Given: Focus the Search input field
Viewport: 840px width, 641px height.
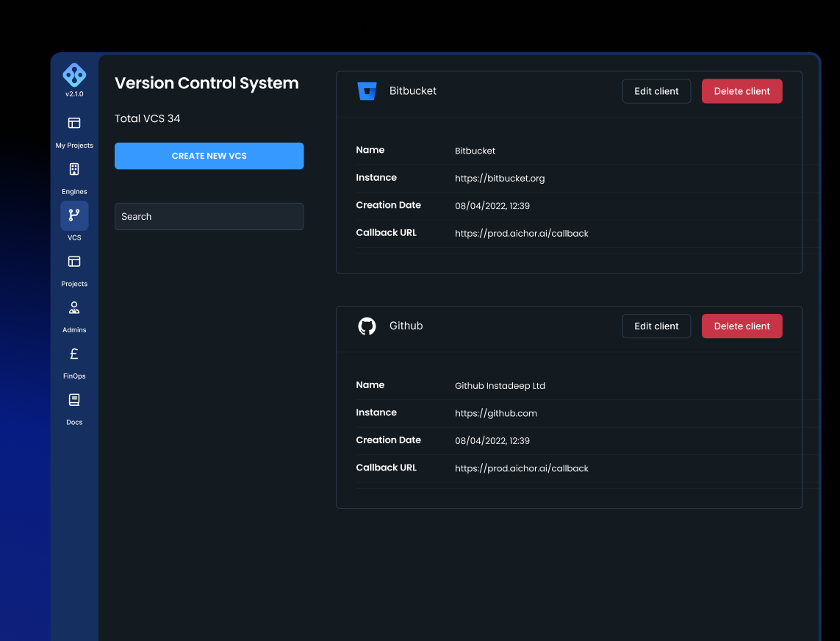Looking at the screenshot, I should pos(209,217).
